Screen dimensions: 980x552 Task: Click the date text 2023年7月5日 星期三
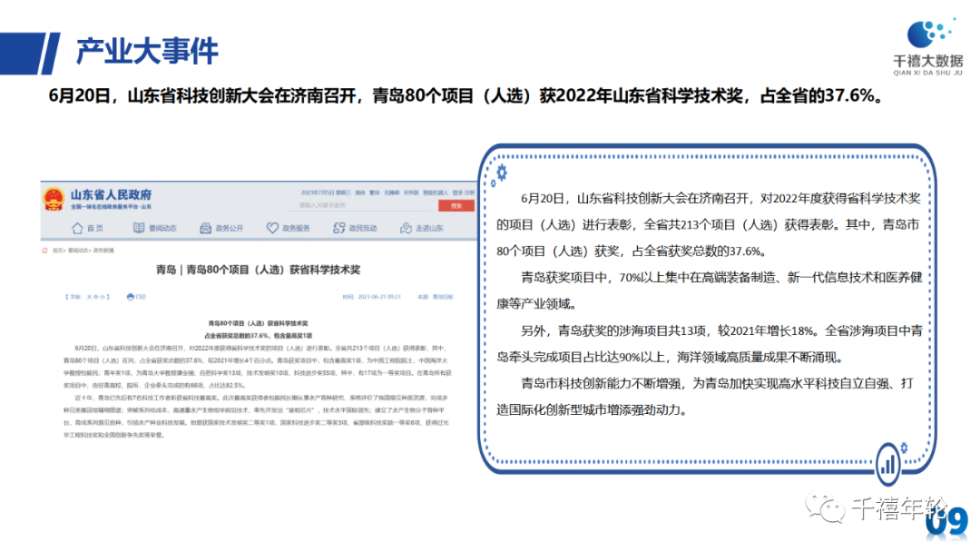click(x=326, y=192)
